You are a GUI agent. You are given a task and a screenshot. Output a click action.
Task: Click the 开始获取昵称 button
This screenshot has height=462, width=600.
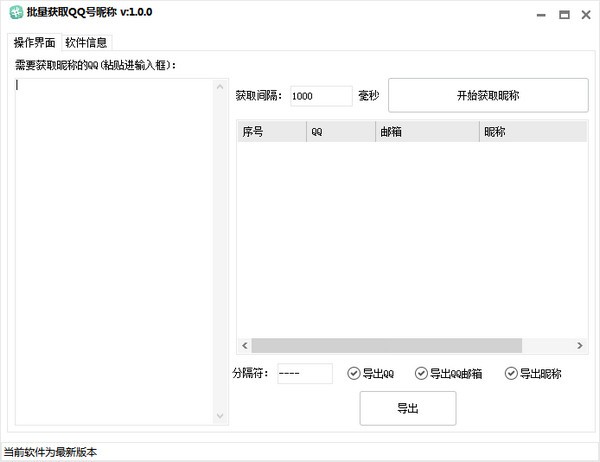(487, 96)
